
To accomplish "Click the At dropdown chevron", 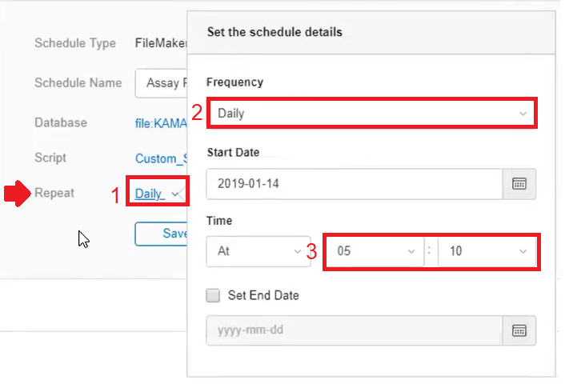I will (298, 252).
